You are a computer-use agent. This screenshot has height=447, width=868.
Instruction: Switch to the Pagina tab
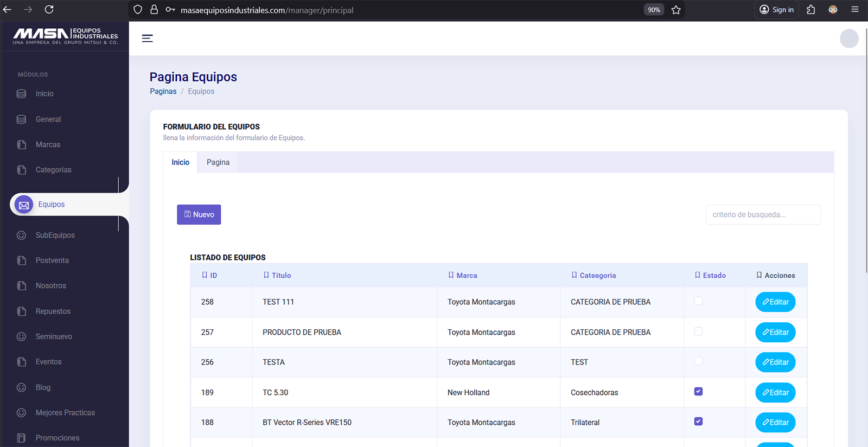pos(218,162)
